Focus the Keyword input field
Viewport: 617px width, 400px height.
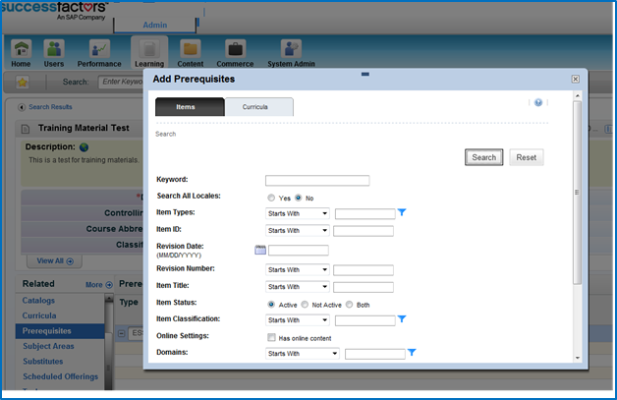[x=317, y=181]
